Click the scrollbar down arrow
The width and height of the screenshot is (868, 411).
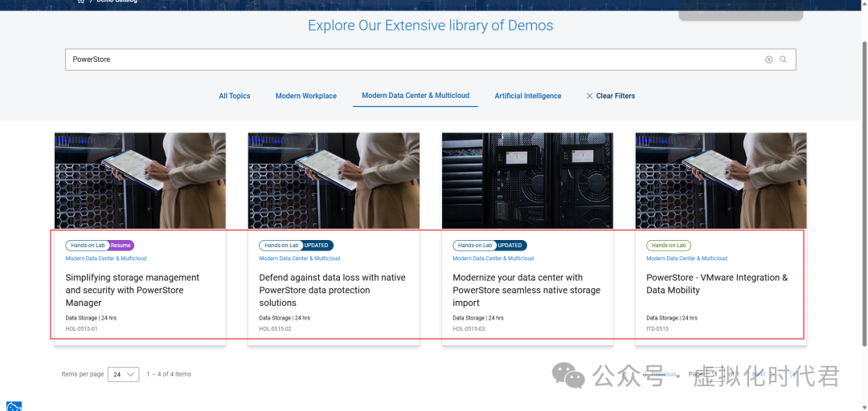coord(863,406)
